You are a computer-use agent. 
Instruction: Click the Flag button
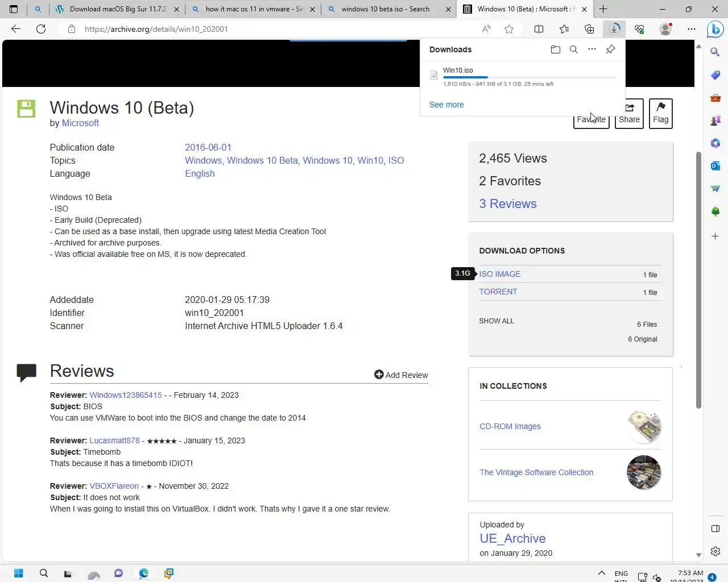[661, 114]
